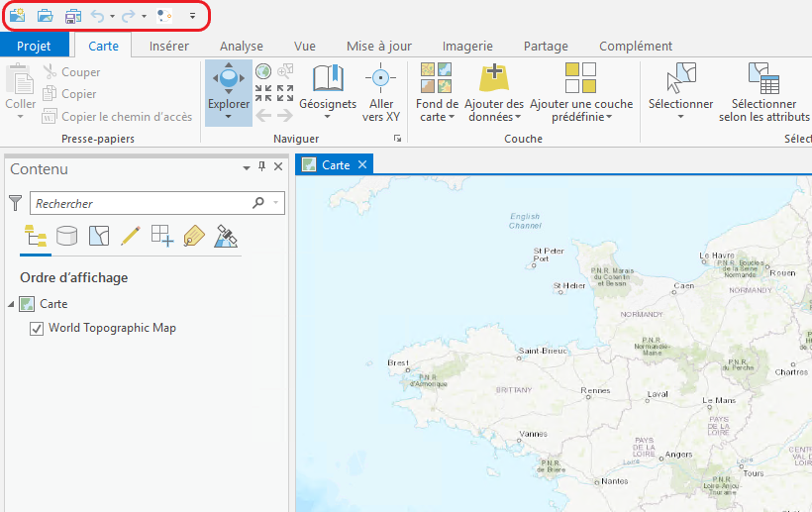
Task: Select List by data source view
Action: click(x=66, y=236)
